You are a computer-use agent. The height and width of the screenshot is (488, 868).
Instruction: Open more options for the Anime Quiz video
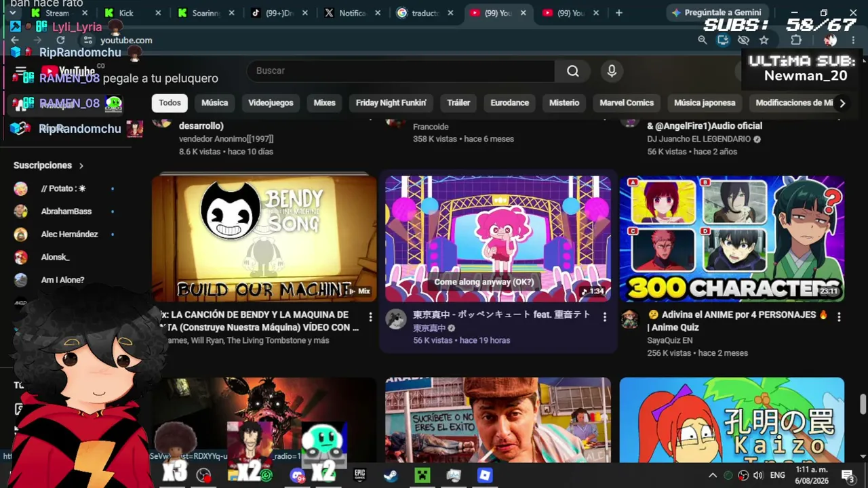pos(839,317)
